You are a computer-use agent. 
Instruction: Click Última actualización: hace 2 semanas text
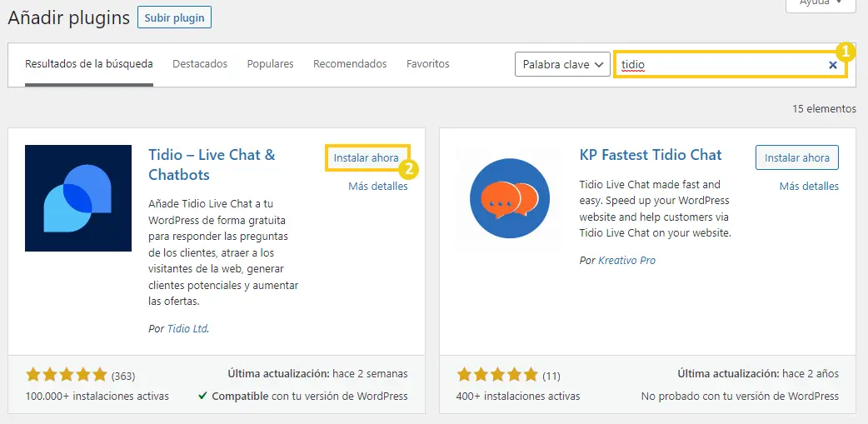317,374
